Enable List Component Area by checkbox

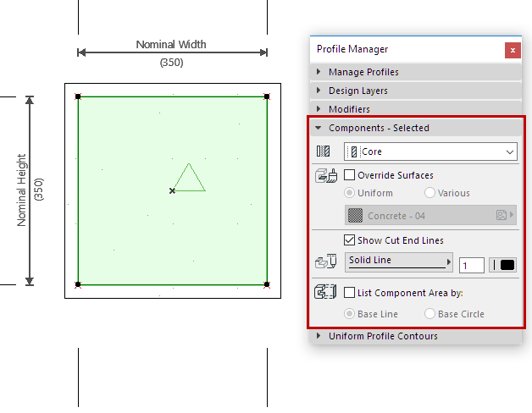pyautogui.click(x=350, y=292)
